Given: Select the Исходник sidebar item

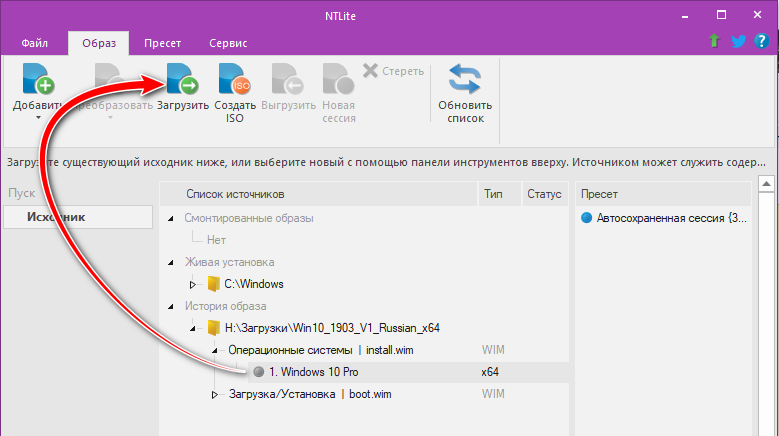Looking at the screenshot, I should [x=78, y=217].
